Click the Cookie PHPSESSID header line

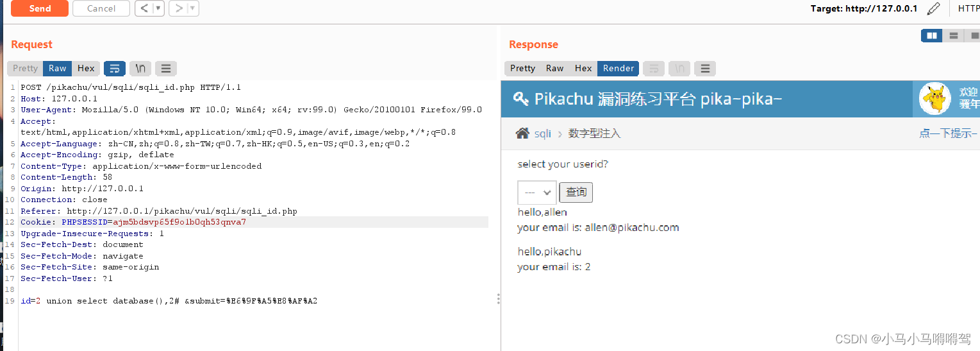pyautogui.click(x=133, y=222)
